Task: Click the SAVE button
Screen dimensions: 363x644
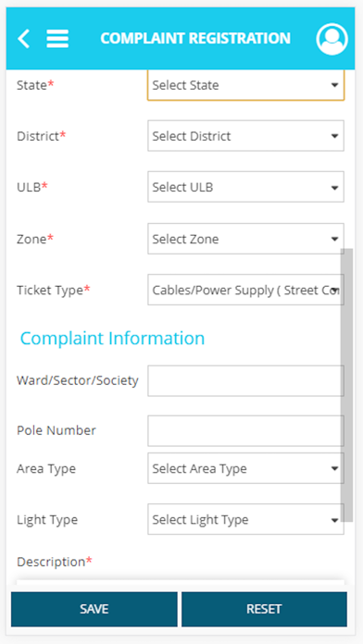Action: coord(94,609)
